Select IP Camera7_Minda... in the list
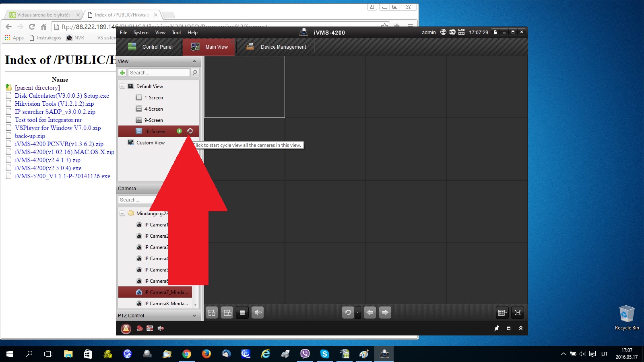This screenshot has height=362, width=644. point(155,292)
